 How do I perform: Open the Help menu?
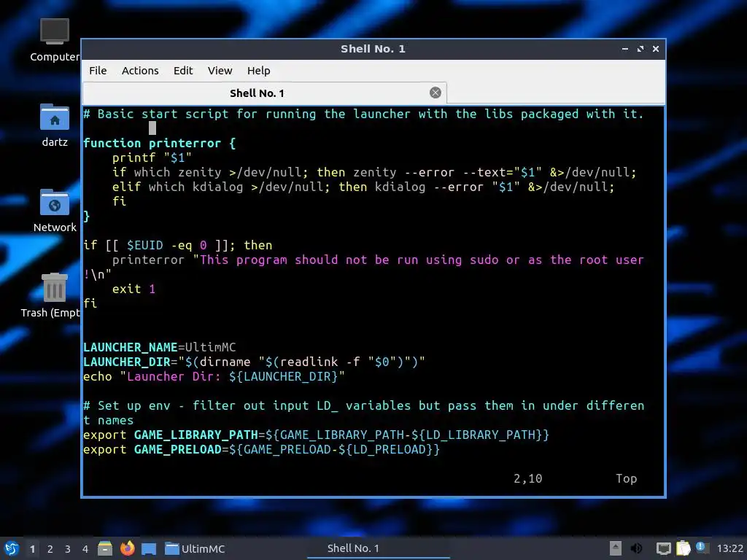pyautogui.click(x=259, y=71)
